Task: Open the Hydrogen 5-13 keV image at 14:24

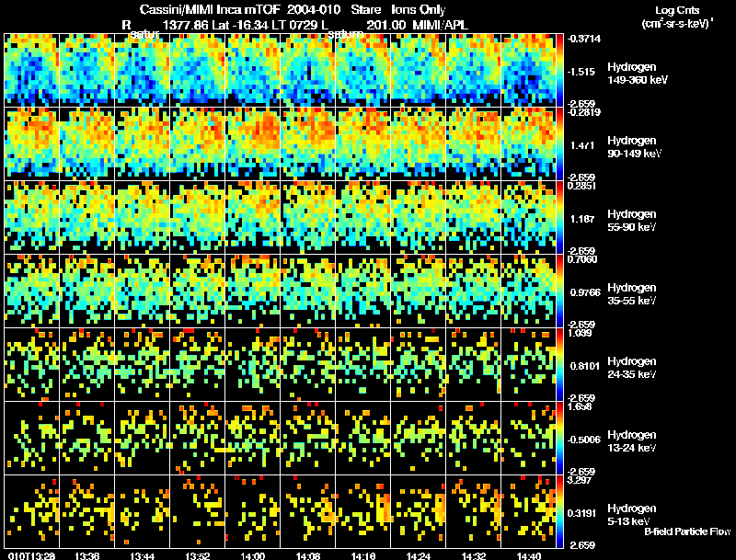Action: tap(419, 512)
